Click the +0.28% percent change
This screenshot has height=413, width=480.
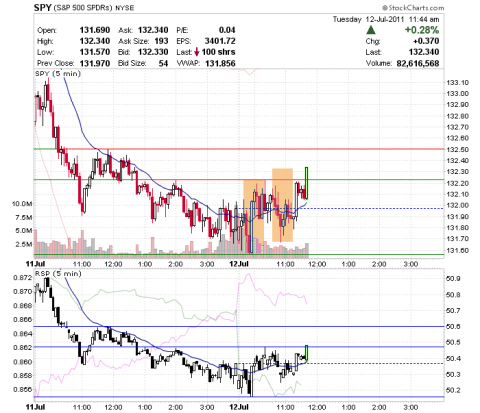pos(422,30)
